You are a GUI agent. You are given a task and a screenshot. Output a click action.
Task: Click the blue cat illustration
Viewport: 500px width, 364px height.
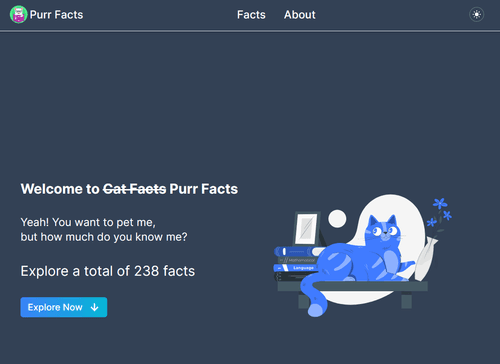[363, 256]
